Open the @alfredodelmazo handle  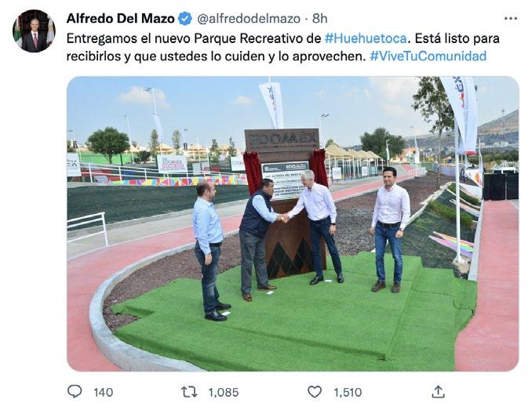(249, 19)
